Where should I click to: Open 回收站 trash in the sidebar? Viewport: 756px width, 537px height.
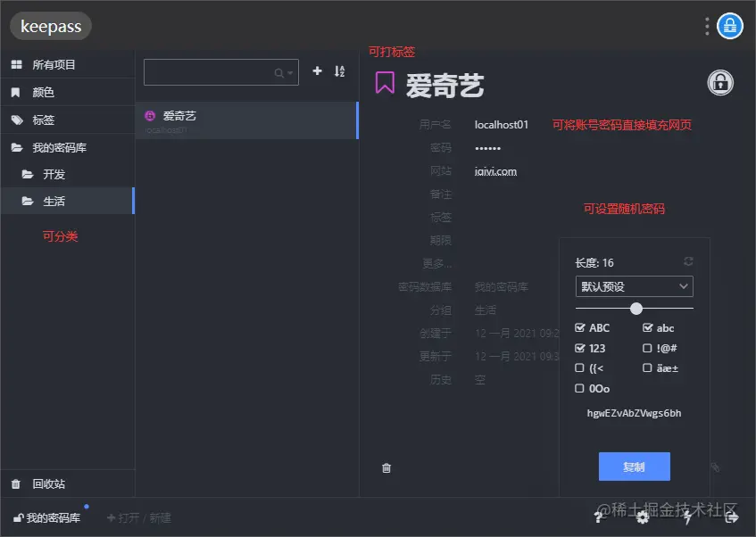pos(68,483)
